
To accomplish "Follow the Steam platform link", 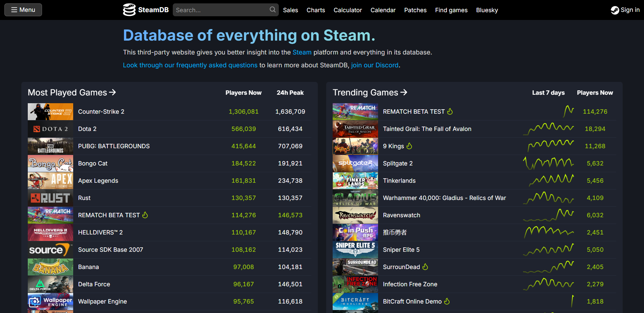I will pos(302,52).
